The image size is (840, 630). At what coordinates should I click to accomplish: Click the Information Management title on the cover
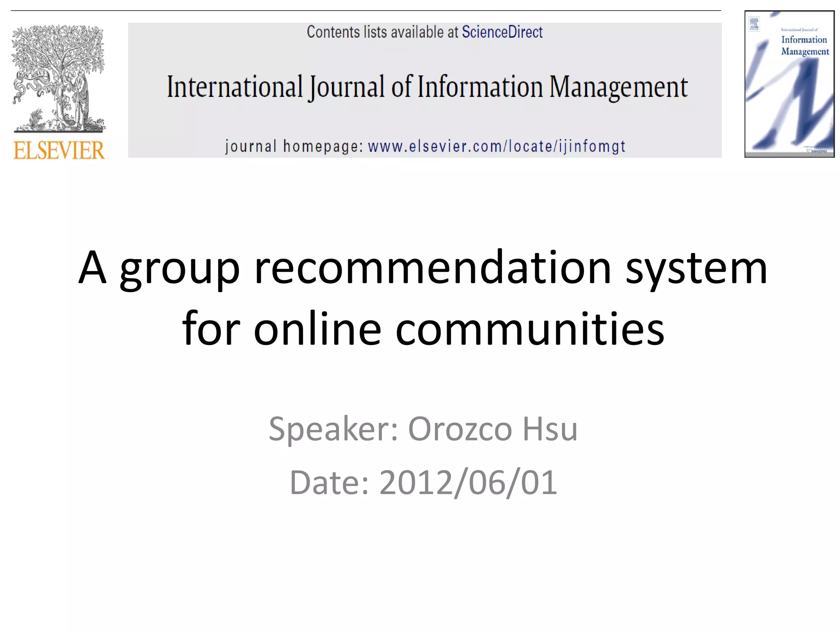tap(804, 45)
